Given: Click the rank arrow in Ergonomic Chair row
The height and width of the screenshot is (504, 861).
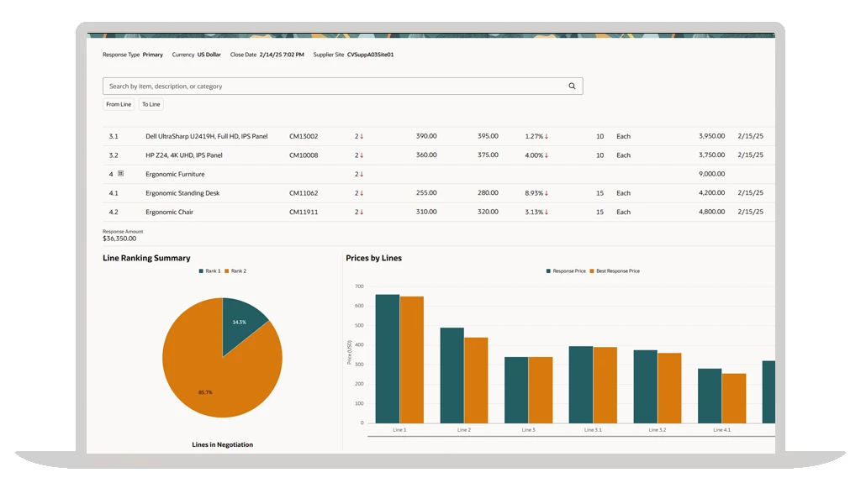Looking at the screenshot, I should coord(362,213).
